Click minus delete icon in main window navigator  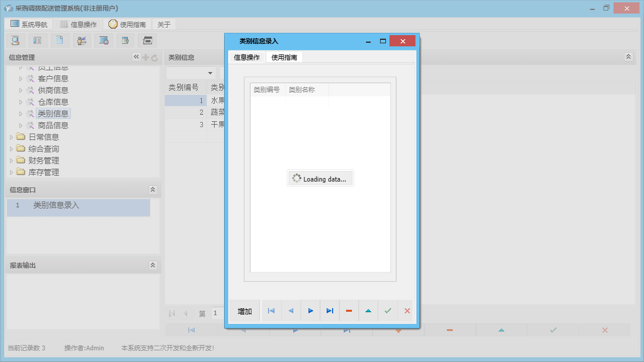click(450, 330)
